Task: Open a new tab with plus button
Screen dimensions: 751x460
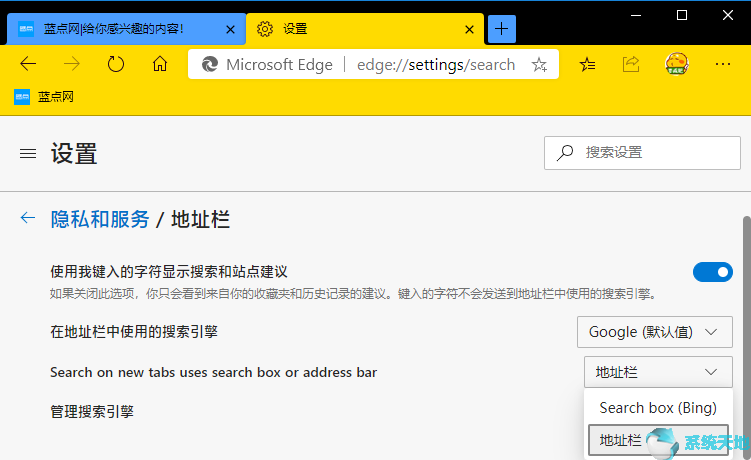Action: 501,29
